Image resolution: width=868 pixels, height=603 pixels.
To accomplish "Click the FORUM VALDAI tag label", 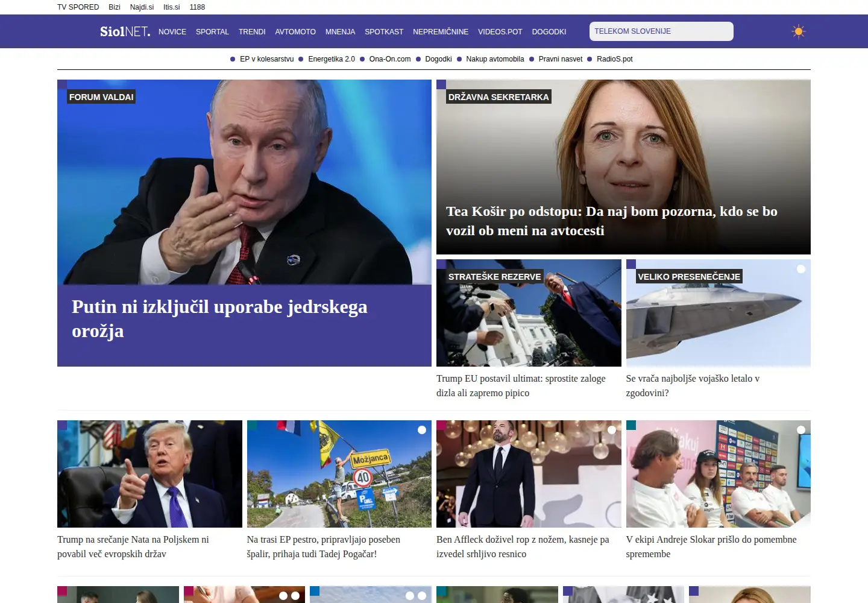I will coord(101,97).
